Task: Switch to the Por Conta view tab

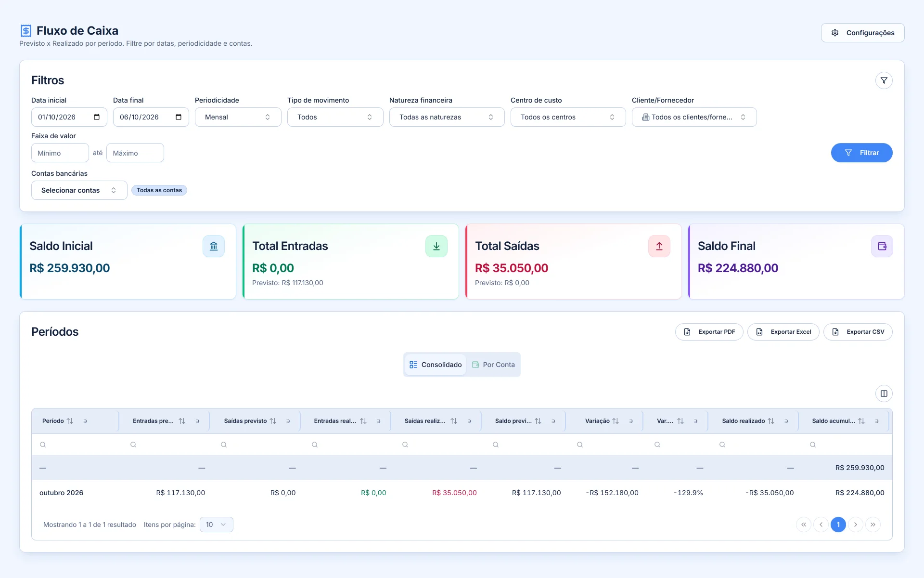Action: (493, 365)
